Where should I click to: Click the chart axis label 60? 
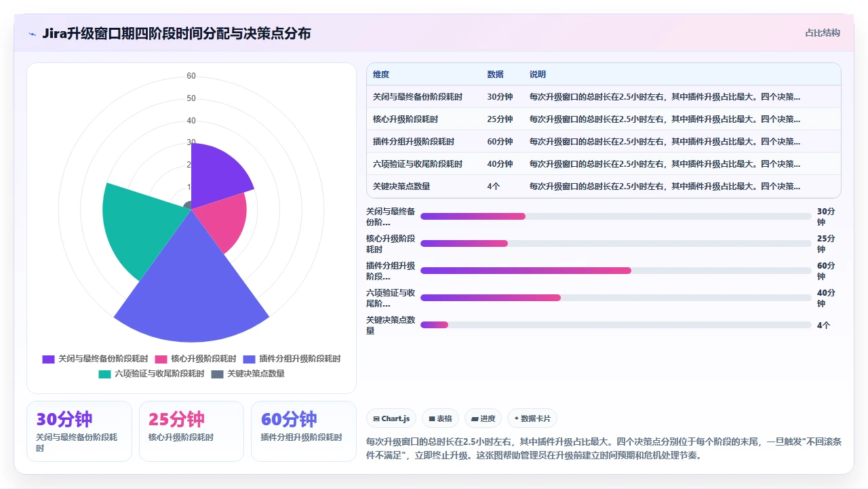click(x=191, y=76)
